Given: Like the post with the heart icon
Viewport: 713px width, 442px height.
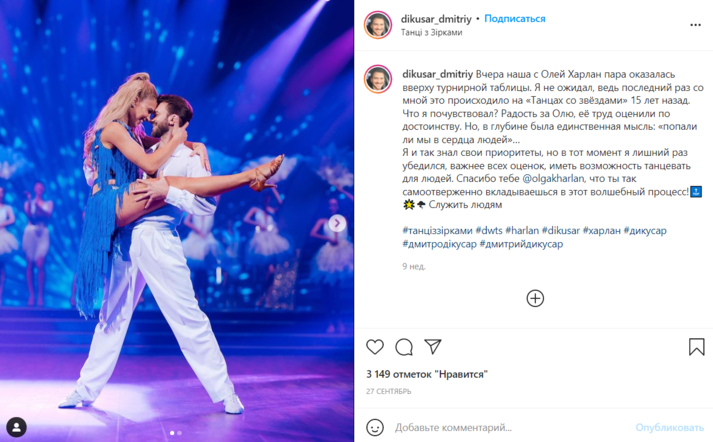Looking at the screenshot, I should (x=375, y=347).
